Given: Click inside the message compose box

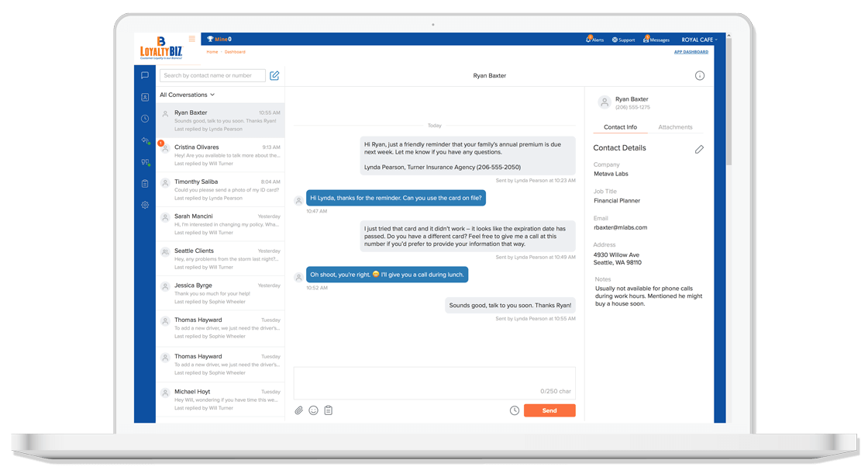Looking at the screenshot, I should tap(435, 383).
